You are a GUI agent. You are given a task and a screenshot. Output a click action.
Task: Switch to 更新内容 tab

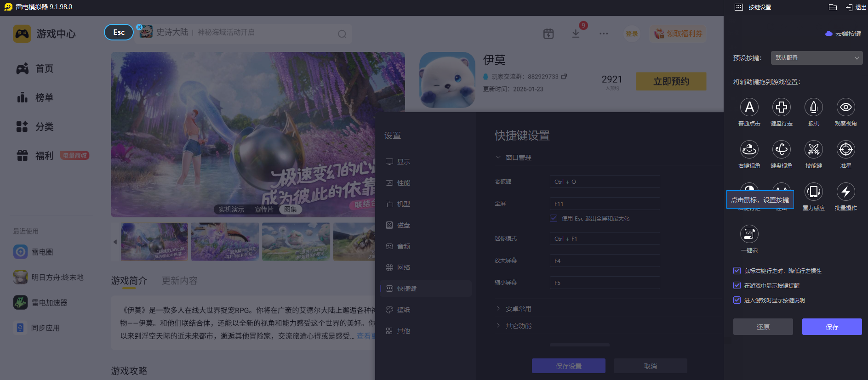point(180,280)
